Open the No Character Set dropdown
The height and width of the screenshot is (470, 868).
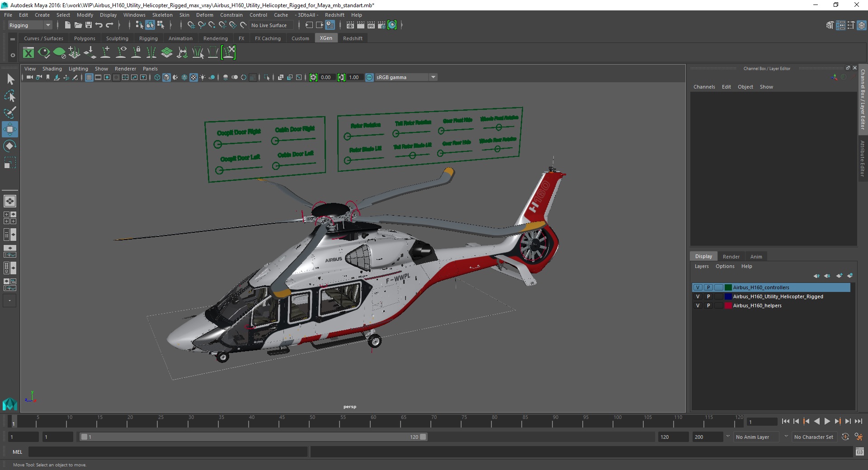pos(815,437)
